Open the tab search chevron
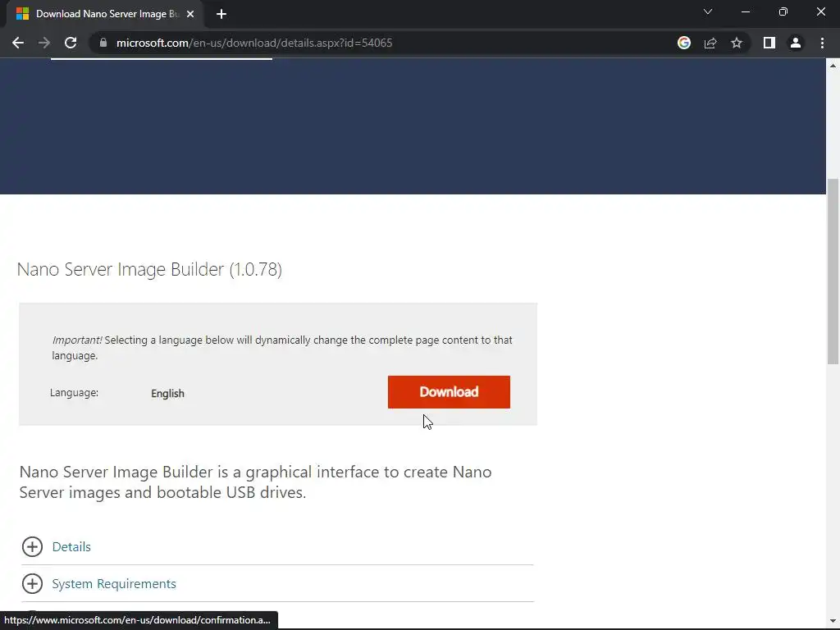 (x=708, y=11)
